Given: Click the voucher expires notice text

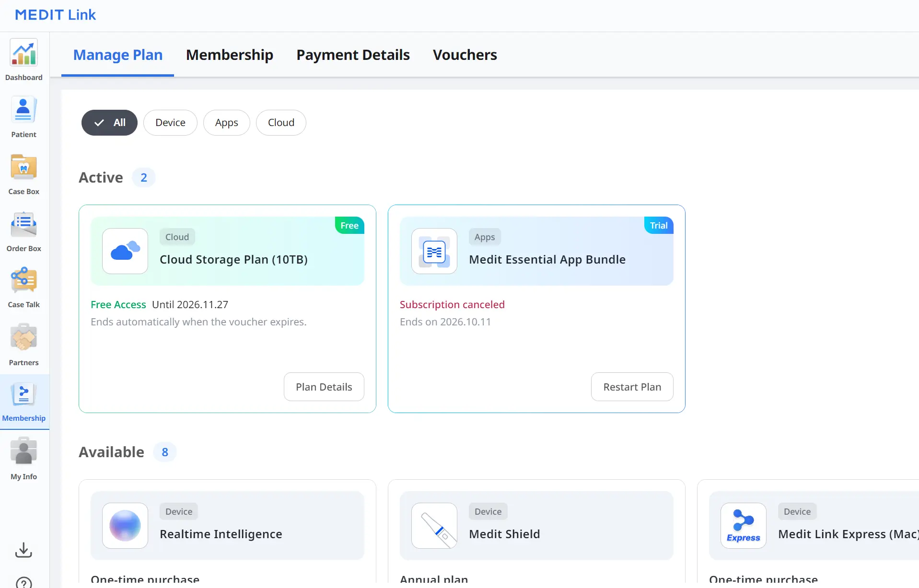Looking at the screenshot, I should pos(198,322).
